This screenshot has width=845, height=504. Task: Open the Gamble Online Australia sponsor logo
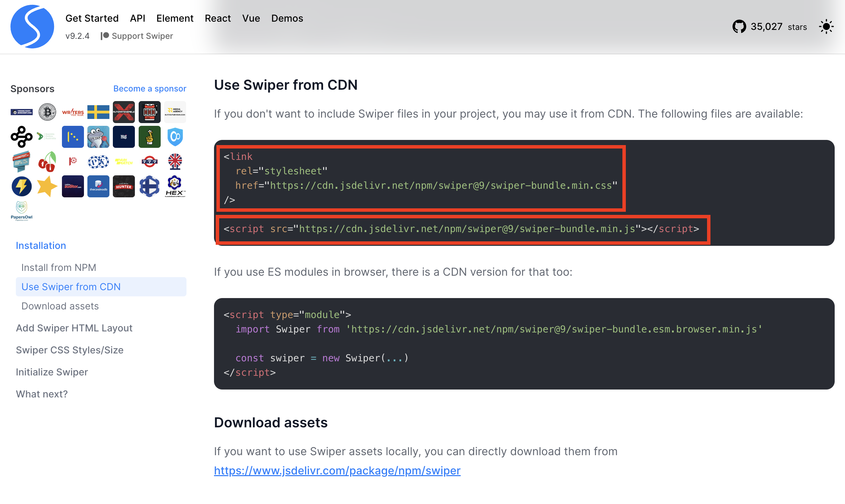pyautogui.click(x=47, y=137)
